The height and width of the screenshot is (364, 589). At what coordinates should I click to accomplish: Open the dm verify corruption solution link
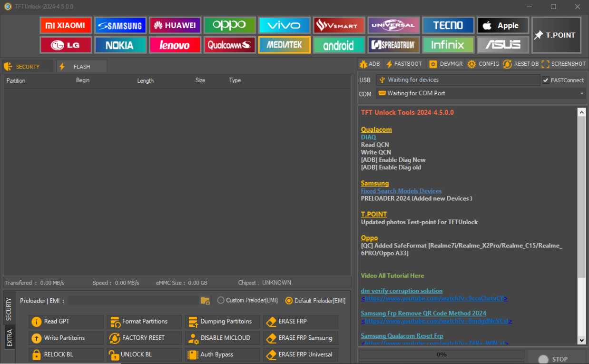click(x=401, y=290)
